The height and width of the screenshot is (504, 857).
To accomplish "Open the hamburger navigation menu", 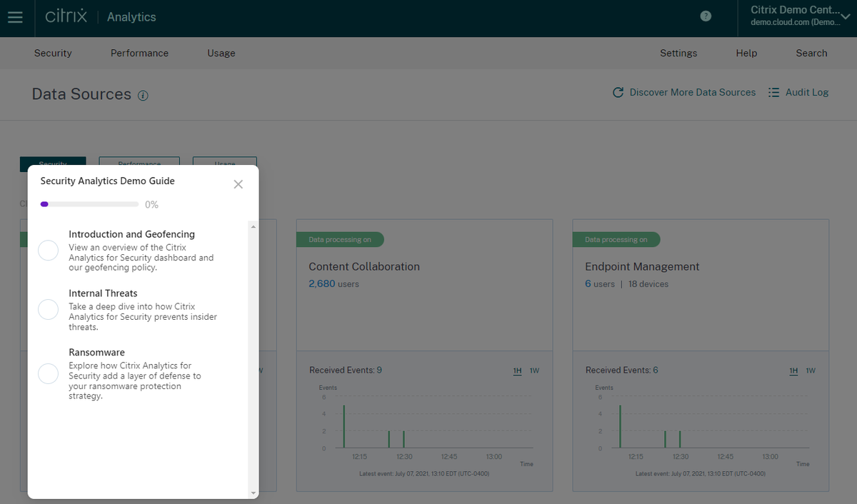I will [x=15, y=17].
